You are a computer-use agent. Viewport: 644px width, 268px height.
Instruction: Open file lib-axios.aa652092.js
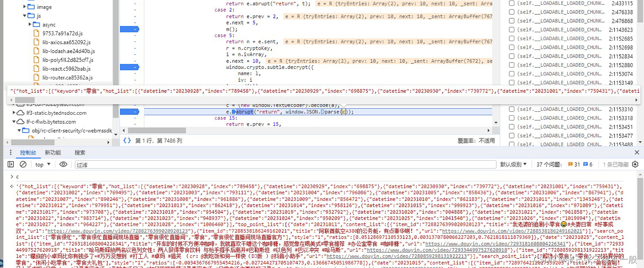click(x=68, y=42)
